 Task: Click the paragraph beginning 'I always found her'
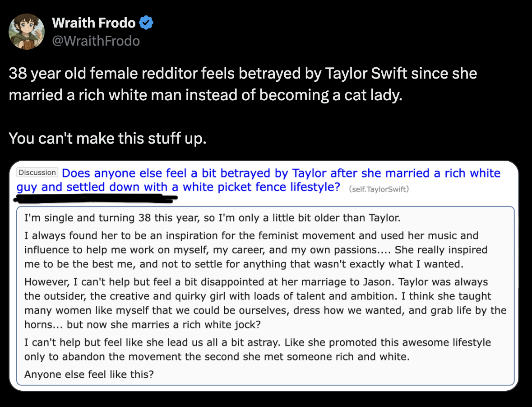(256, 250)
